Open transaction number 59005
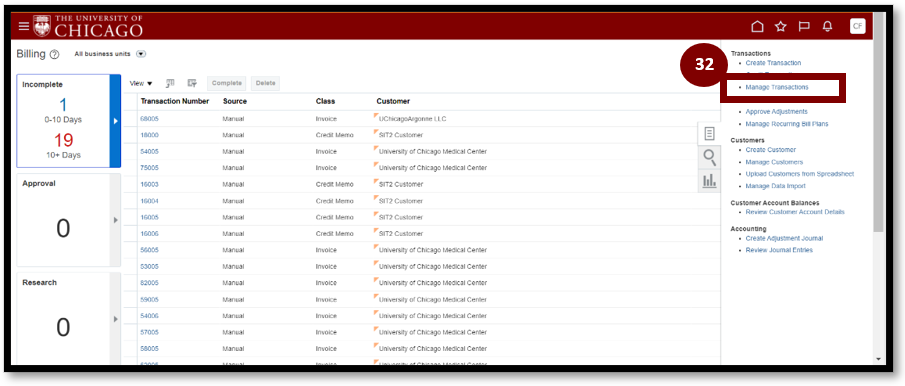Screen dimensions: 905x386 pyautogui.click(x=149, y=300)
